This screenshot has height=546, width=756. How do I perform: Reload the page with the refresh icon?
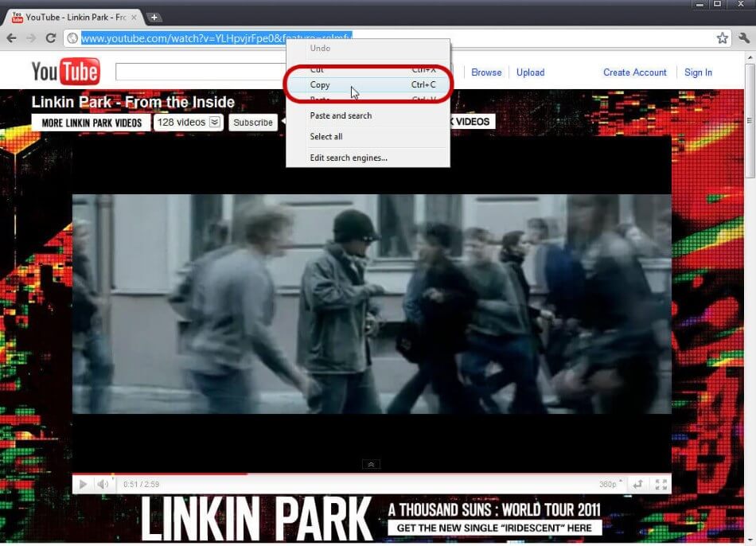coord(52,37)
